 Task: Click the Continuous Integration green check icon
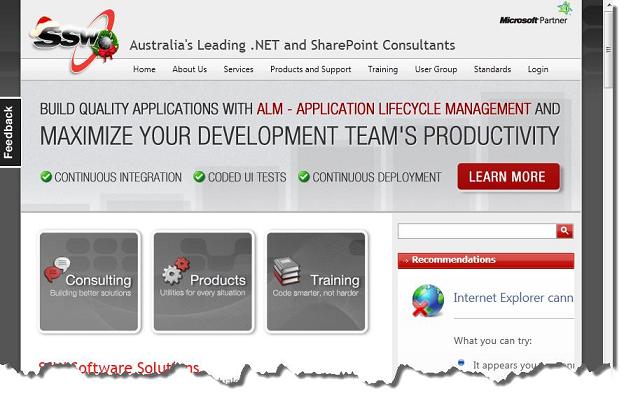46,176
